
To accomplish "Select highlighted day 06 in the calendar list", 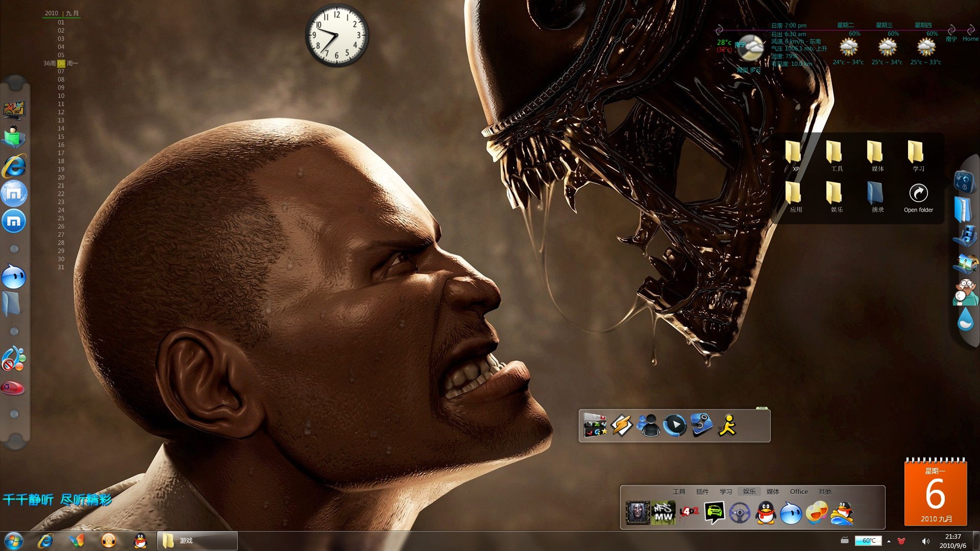I will (61, 63).
